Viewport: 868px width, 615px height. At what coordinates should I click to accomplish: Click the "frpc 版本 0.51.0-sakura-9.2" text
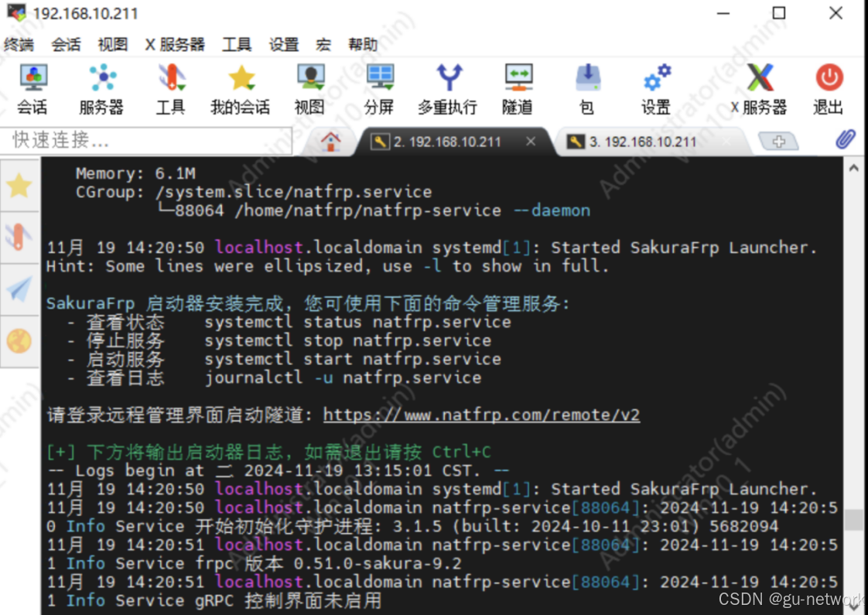click(328, 563)
